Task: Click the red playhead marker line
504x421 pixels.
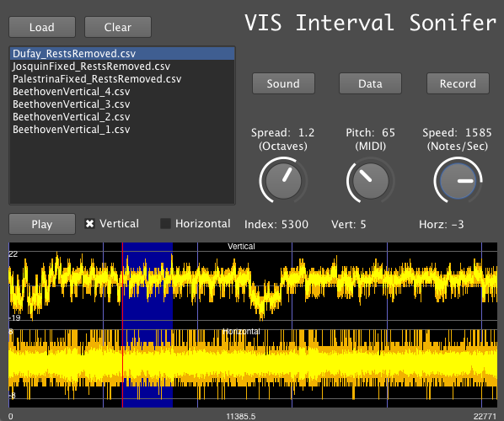Action: coord(122,325)
